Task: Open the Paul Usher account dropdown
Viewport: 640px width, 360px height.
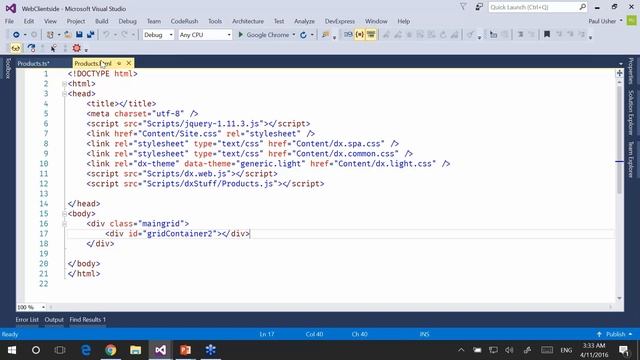Action: [606, 21]
